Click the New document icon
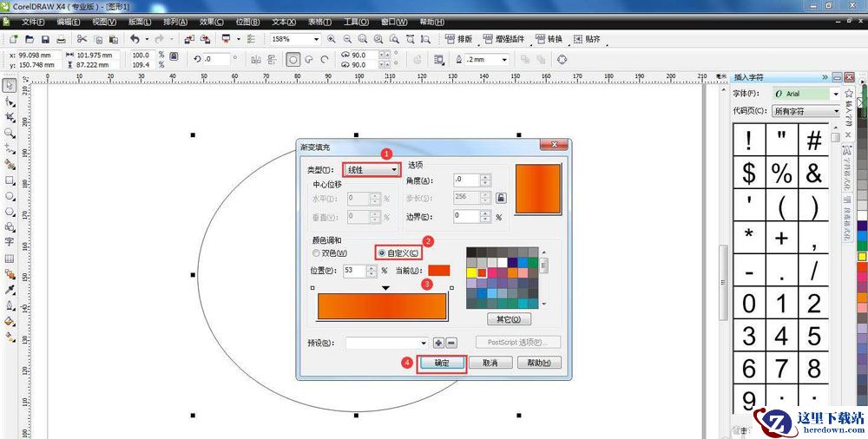The image size is (868, 439). 14,39
